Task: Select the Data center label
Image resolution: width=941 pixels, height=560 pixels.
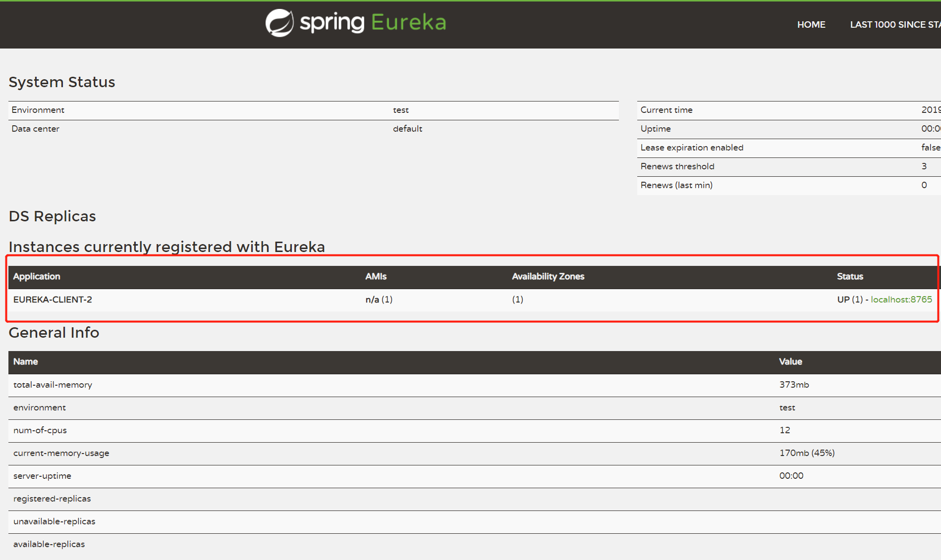Action: tap(35, 129)
